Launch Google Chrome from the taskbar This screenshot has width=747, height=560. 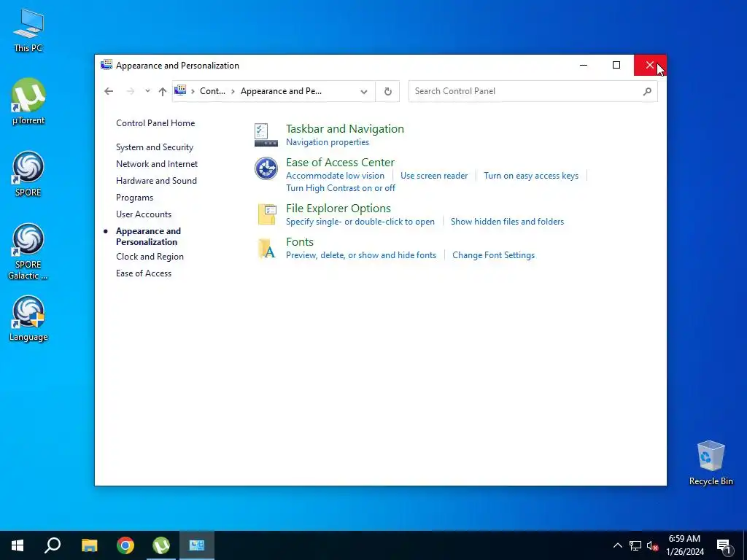coord(125,545)
